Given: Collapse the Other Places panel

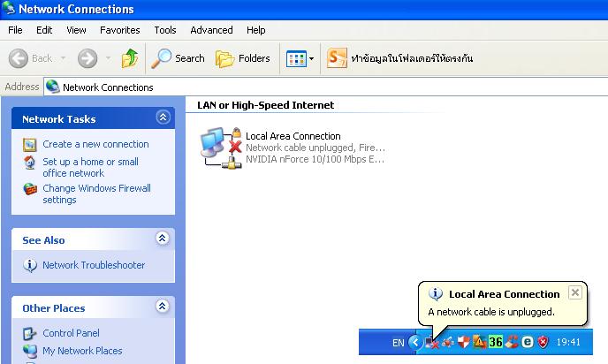Looking at the screenshot, I should click(x=163, y=307).
